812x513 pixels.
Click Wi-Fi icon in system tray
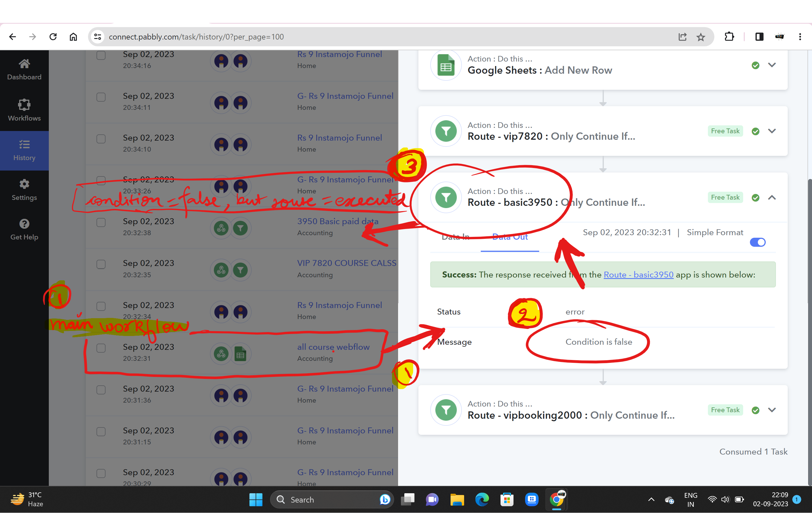712,500
